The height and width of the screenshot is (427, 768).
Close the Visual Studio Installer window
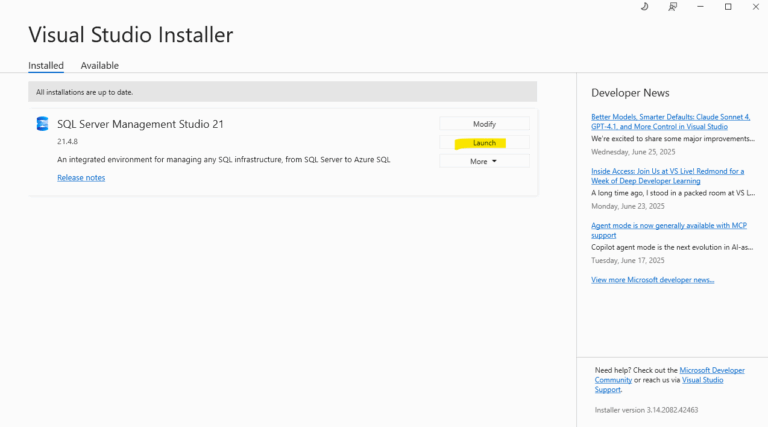755,7
